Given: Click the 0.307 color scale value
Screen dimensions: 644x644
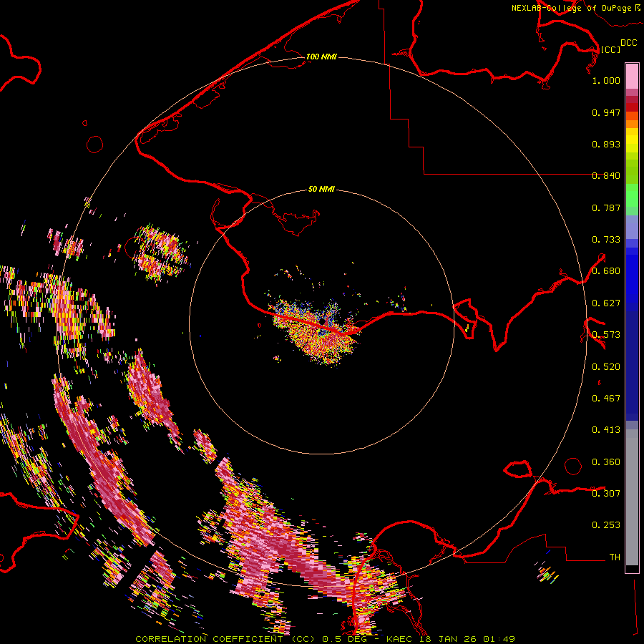Looking at the screenshot, I should 606,493.
